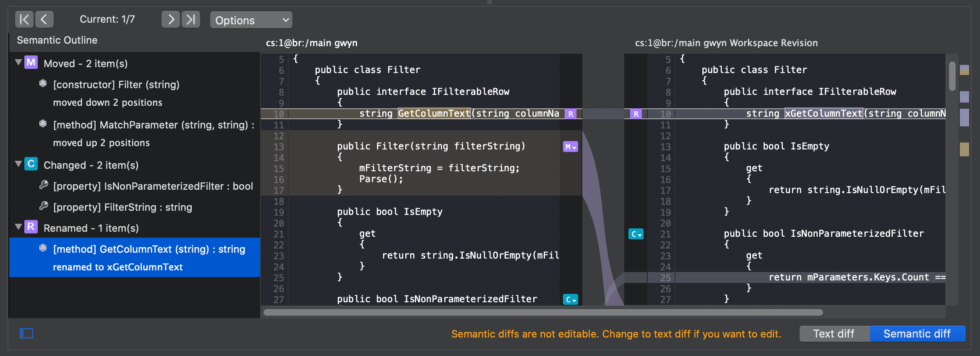Click the constructor cube icon
Viewport: 980px width, 356px height.
pyautogui.click(x=43, y=84)
